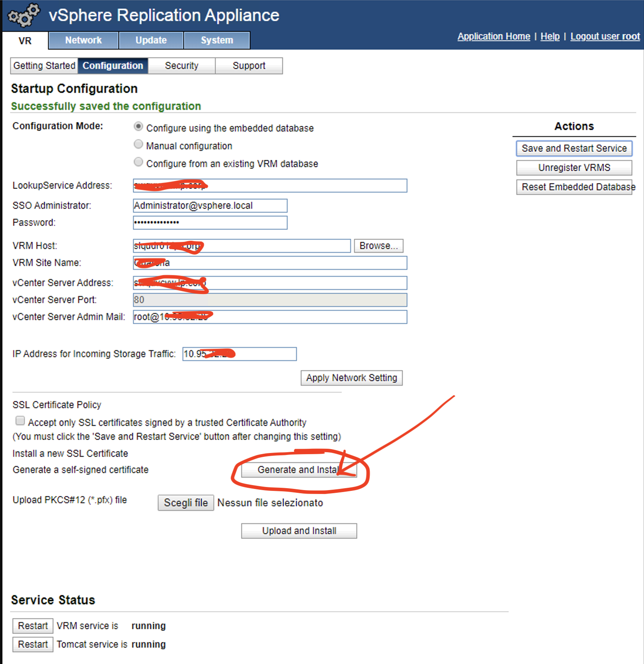Screen dimensions: 644x664
Task: Switch to the Security tab
Action: click(x=181, y=65)
